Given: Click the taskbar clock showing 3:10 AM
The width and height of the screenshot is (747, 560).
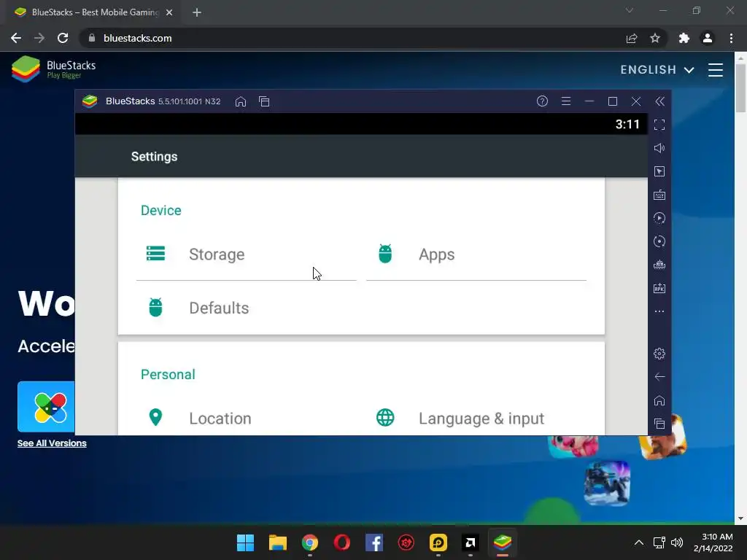Looking at the screenshot, I should 713,542.
